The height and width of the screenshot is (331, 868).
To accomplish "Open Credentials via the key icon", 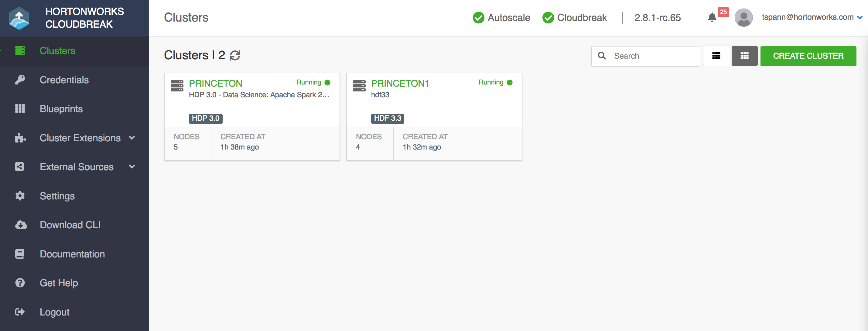I will (20, 80).
